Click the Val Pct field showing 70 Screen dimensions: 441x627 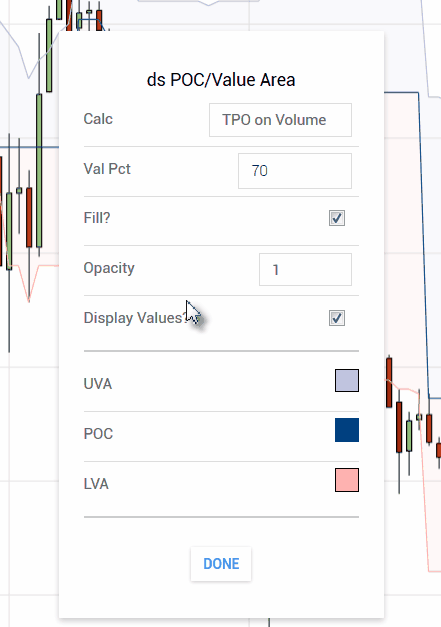pyautogui.click(x=295, y=171)
